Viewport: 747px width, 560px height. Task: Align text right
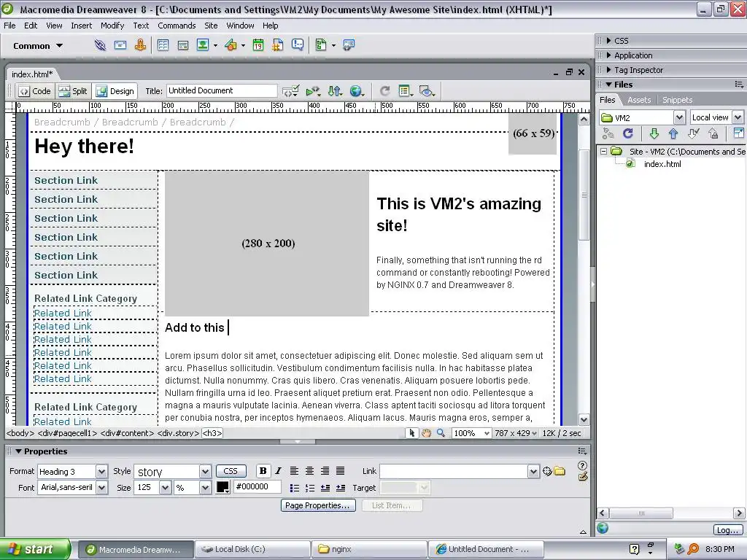(x=325, y=471)
